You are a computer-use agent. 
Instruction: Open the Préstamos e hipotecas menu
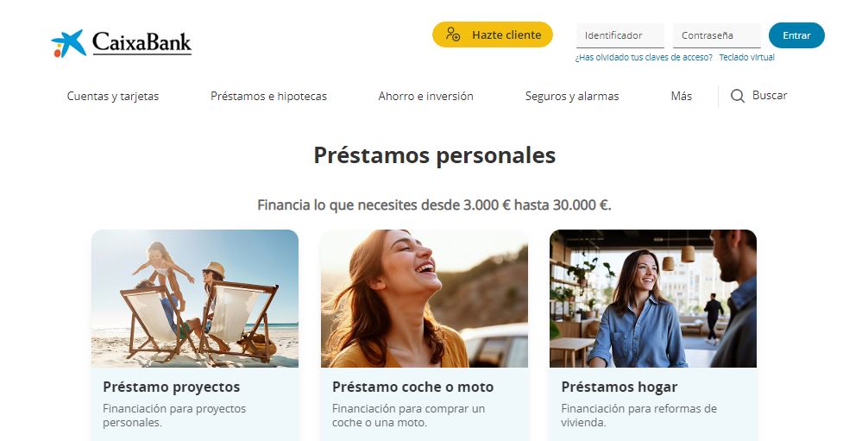(268, 96)
